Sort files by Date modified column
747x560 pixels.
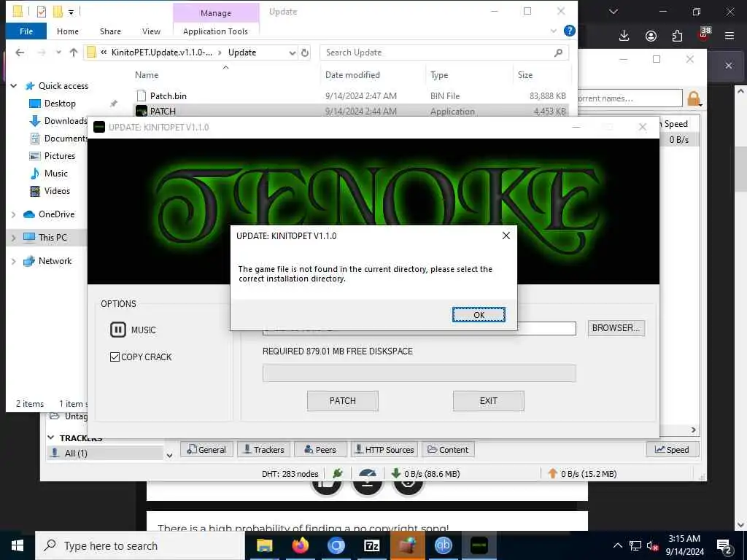[352, 75]
